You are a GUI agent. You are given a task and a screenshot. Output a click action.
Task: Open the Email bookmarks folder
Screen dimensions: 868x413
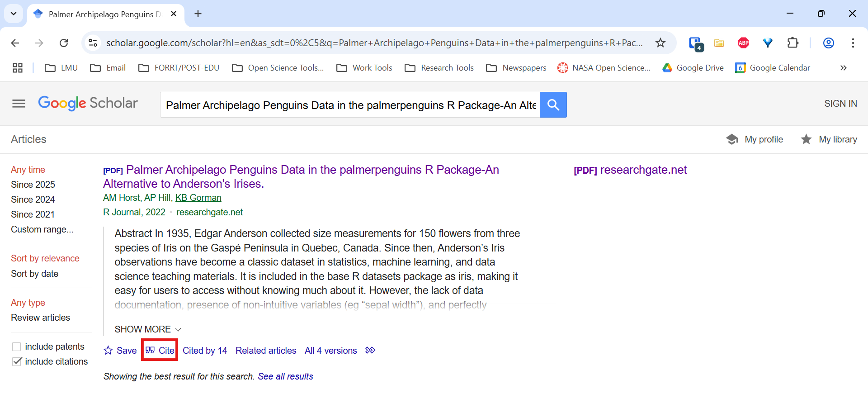tap(108, 68)
